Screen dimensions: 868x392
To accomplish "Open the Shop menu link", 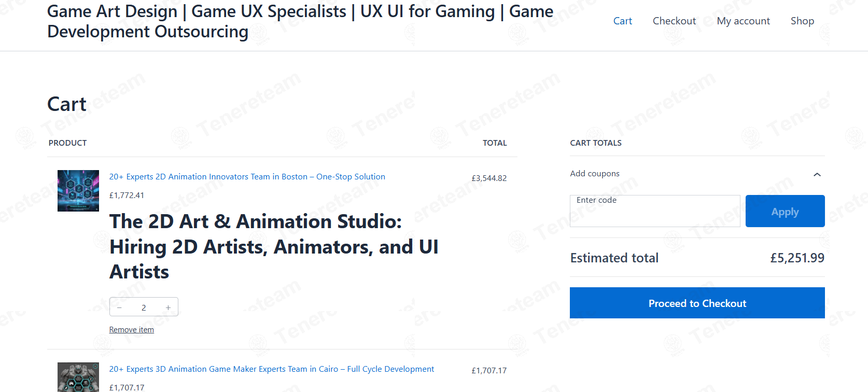I will click(x=802, y=21).
